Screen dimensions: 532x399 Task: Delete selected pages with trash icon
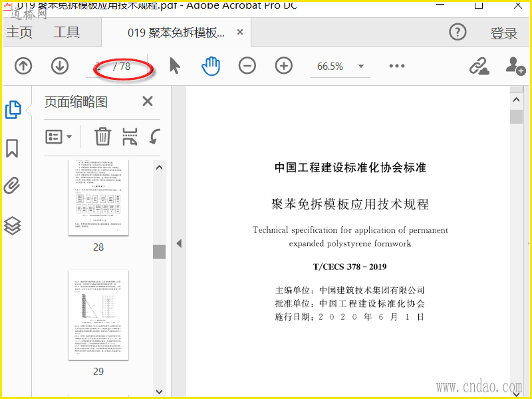pyautogui.click(x=102, y=136)
